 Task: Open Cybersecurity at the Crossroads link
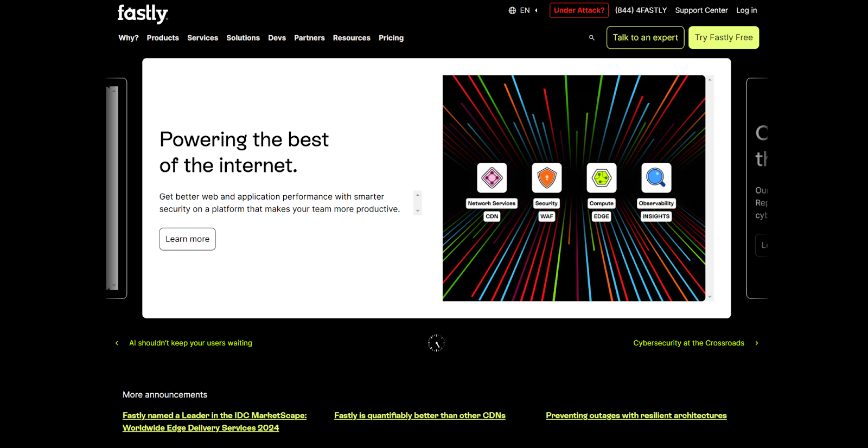pos(688,343)
